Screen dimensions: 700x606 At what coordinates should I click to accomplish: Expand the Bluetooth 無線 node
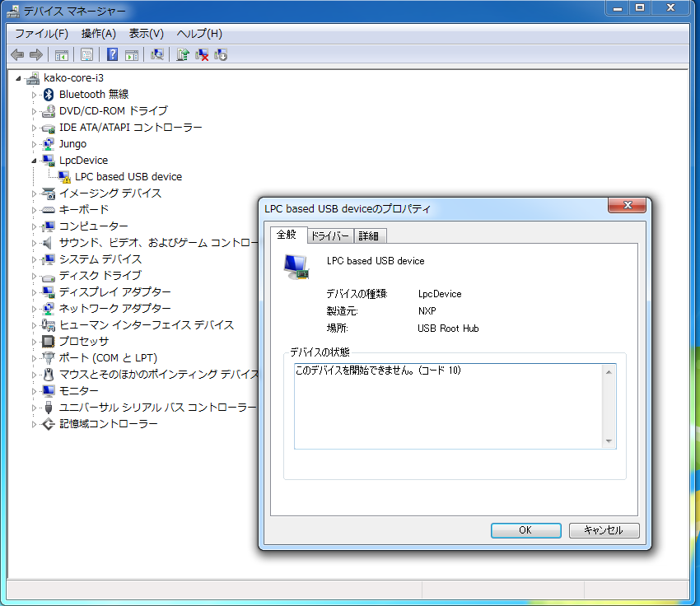click(34, 95)
